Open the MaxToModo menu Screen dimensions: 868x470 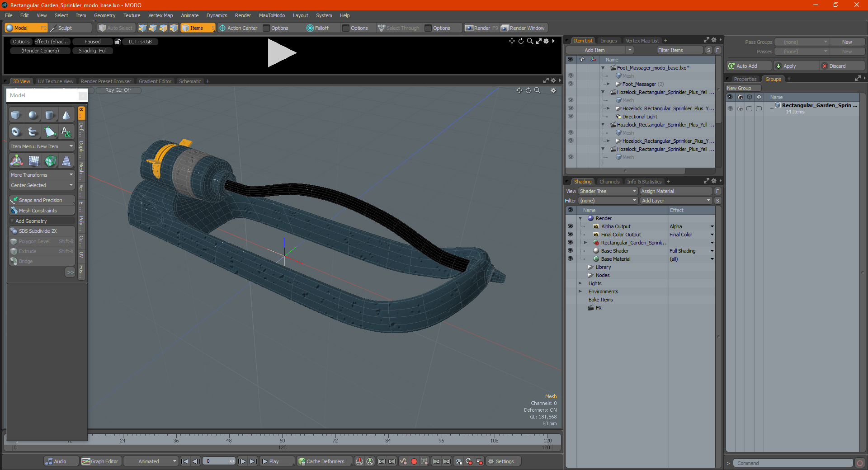[272, 15]
